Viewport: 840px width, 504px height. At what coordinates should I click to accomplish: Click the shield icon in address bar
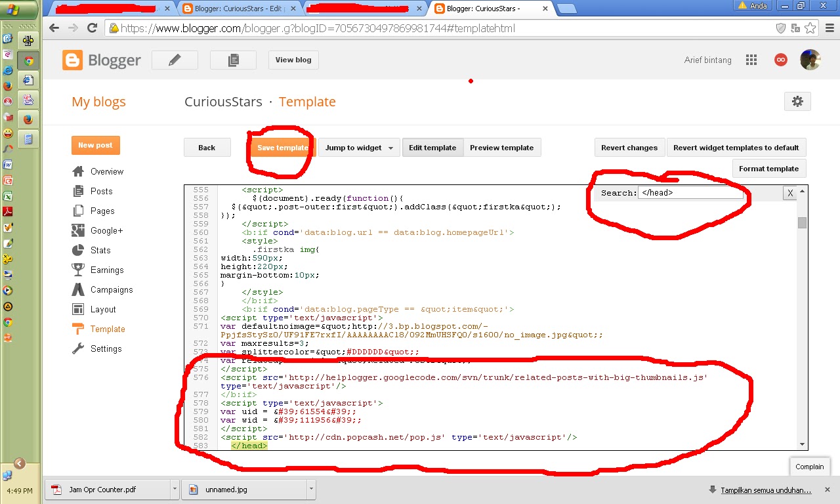[781, 28]
